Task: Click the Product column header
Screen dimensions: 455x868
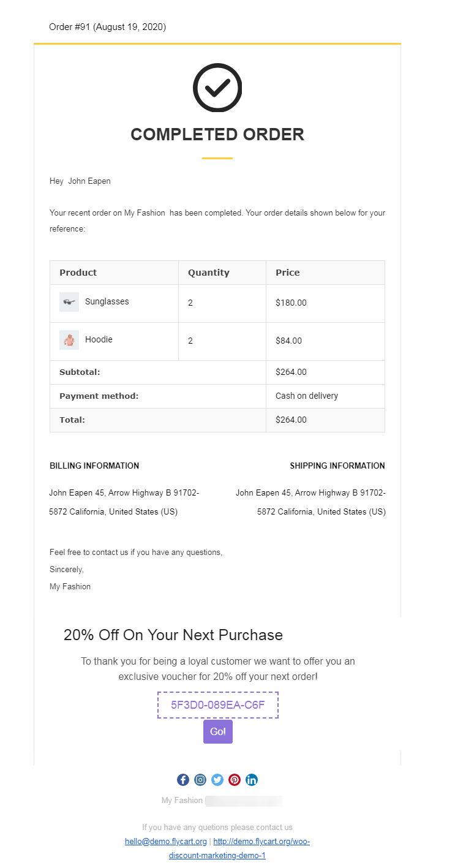Action: [78, 273]
